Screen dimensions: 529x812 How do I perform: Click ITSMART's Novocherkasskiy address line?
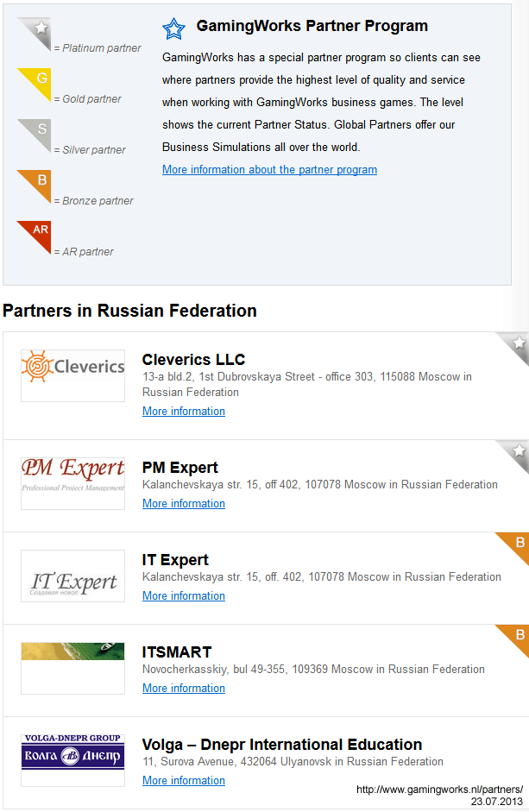coord(313,669)
